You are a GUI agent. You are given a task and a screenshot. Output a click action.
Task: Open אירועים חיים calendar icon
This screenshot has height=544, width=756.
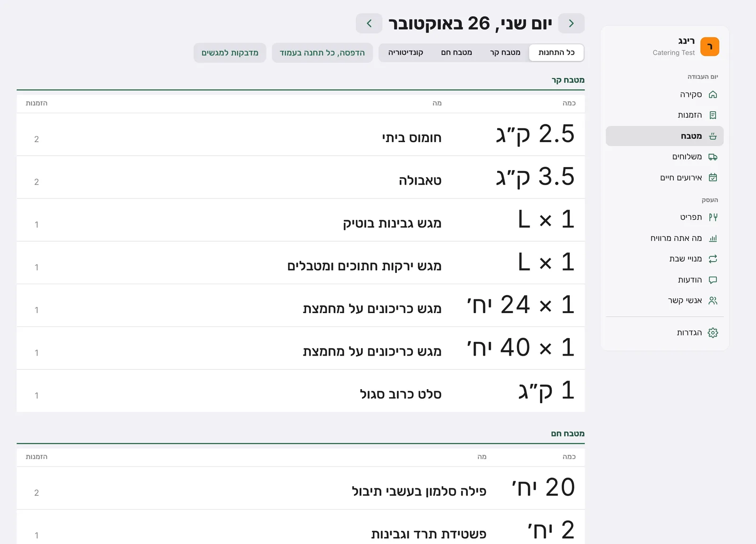(713, 178)
